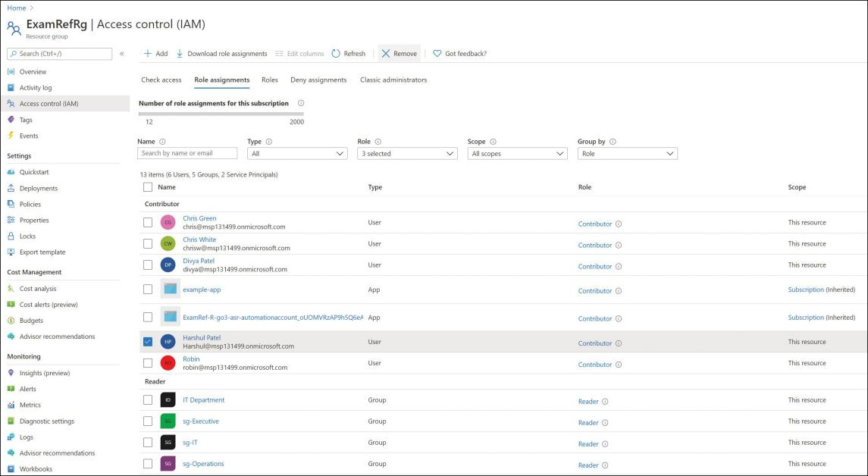Open the Deployments icon in sidebar
This screenshot has height=476, width=868.
click(11, 188)
